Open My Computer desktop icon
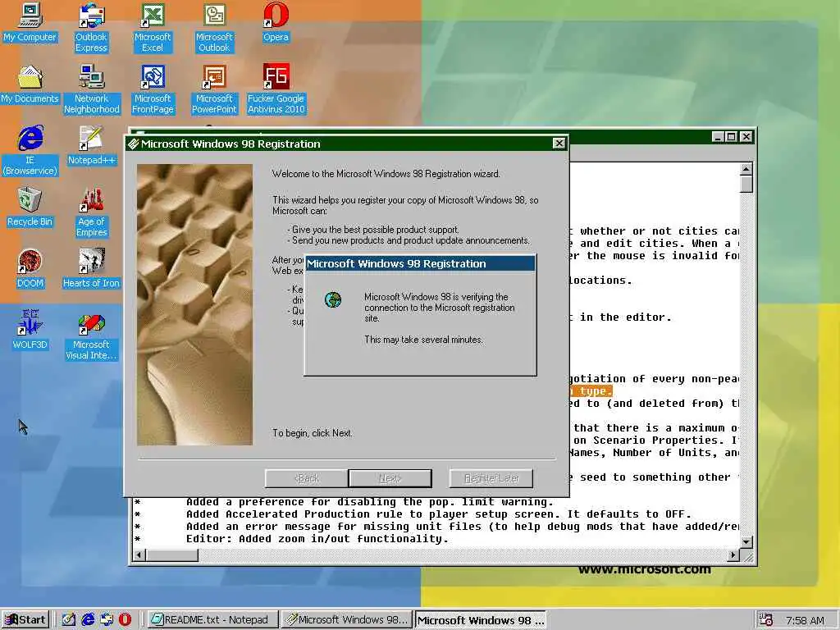This screenshot has width=840, height=630. coord(30,22)
